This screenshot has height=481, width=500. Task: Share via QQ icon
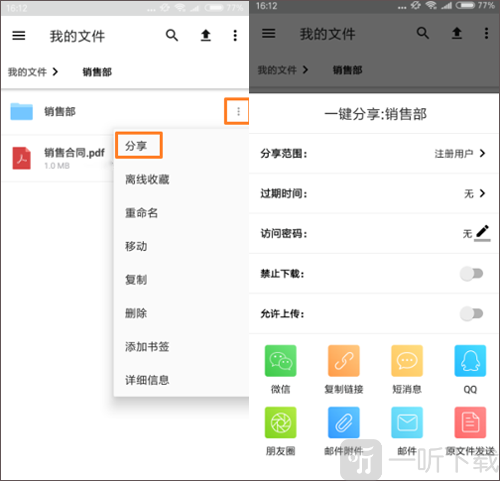(470, 361)
